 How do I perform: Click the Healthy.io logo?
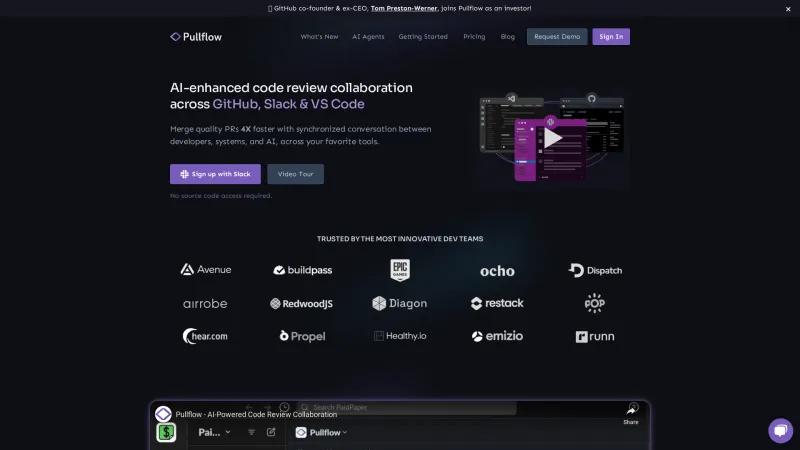pos(400,336)
